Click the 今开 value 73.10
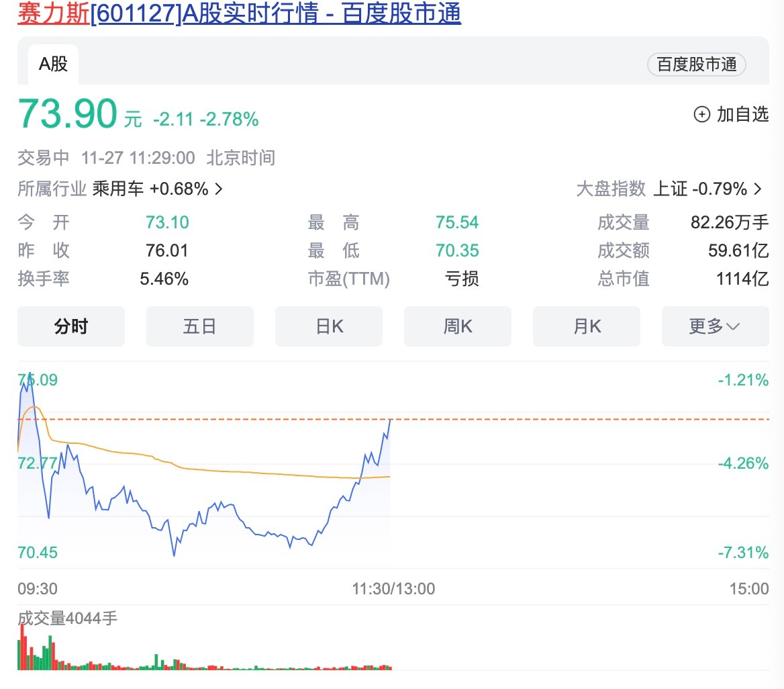The image size is (784, 689). pyautogui.click(x=167, y=222)
